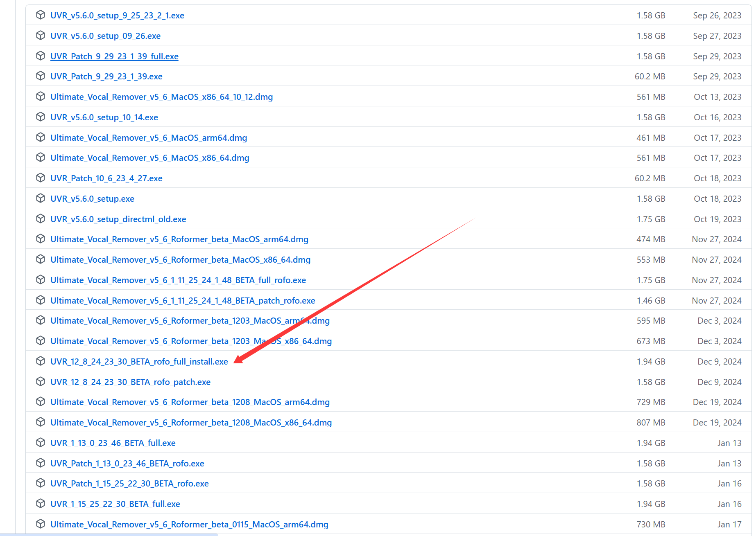This screenshot has height=536, width=756.
Task: Click the "673 MB" file size
Action: (x=651, y=341)
